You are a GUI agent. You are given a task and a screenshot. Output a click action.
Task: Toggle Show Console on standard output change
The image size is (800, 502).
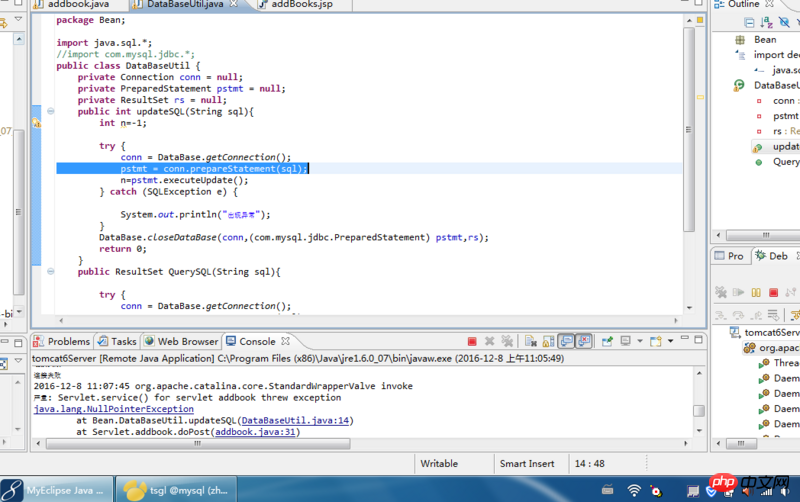click(x=566, y=342)
